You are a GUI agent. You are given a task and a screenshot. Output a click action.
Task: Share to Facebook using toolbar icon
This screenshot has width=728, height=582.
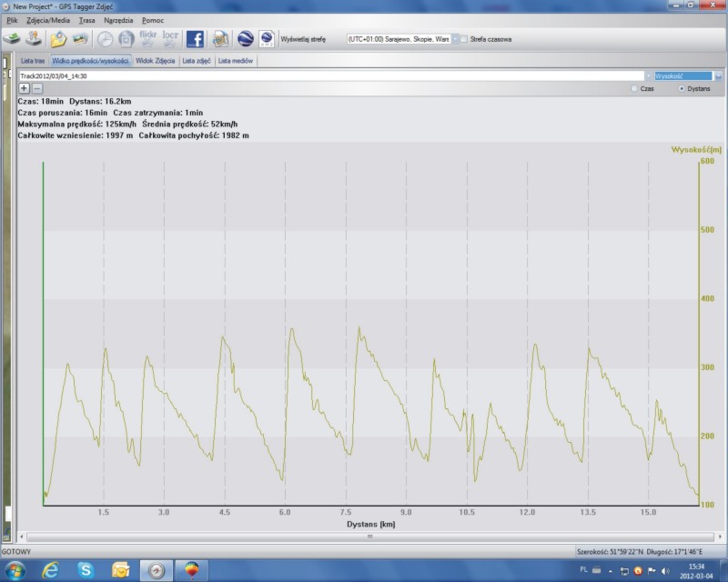click(x=195, y=39)
